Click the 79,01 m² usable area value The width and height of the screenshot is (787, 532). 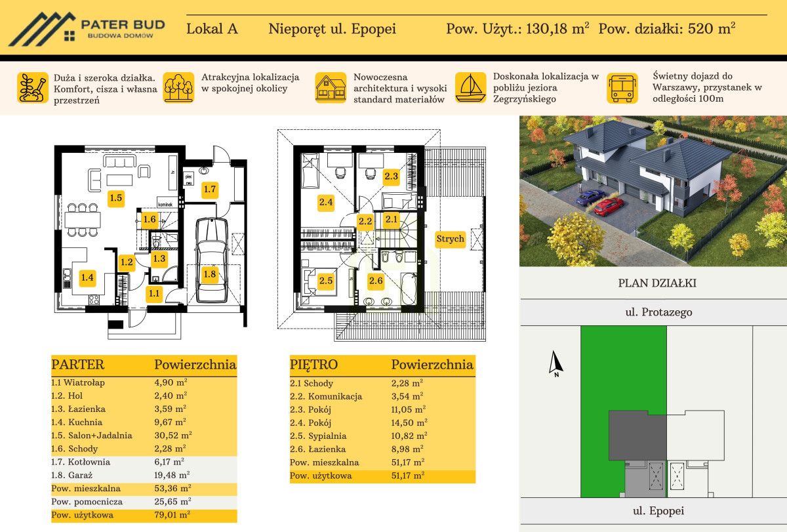pyautogui.click(x=172, y=516)
